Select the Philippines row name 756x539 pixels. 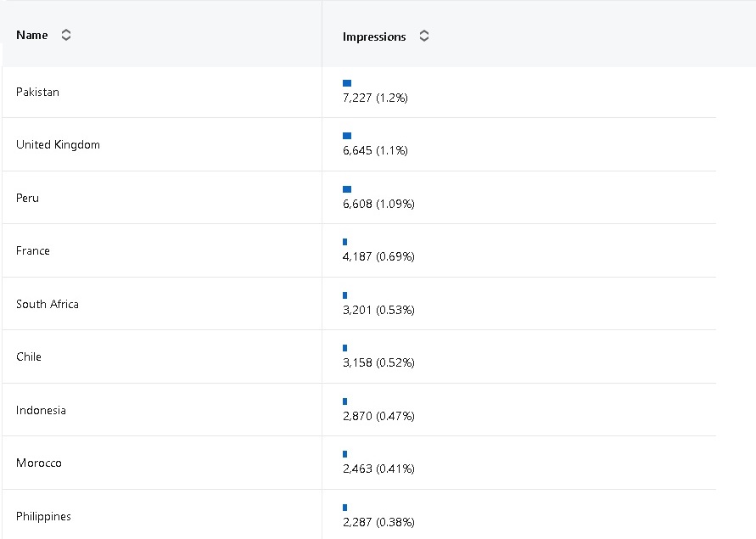tap(43, 516)
